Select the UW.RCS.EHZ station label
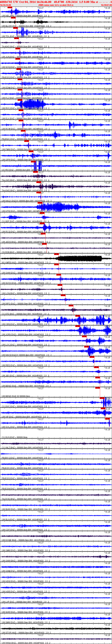This screenshot has width=112, height=644. tap(25, 232)
